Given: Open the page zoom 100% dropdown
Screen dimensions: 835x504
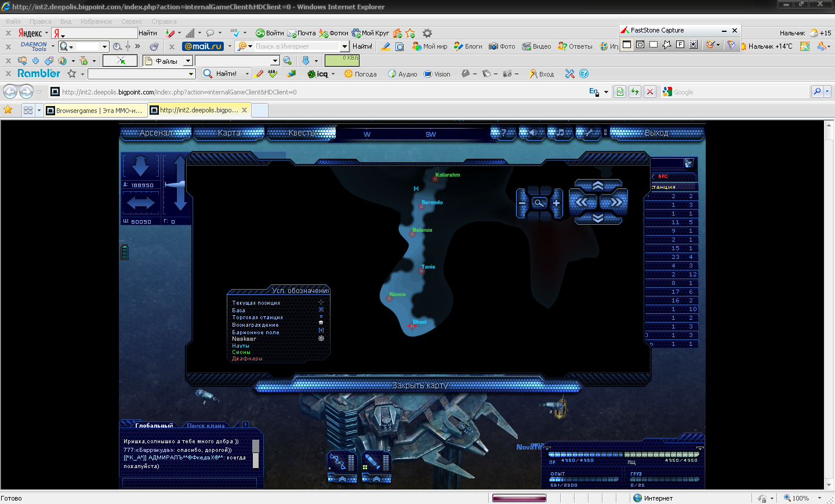Looking at the screenshot, I should (x=819, y=498).
